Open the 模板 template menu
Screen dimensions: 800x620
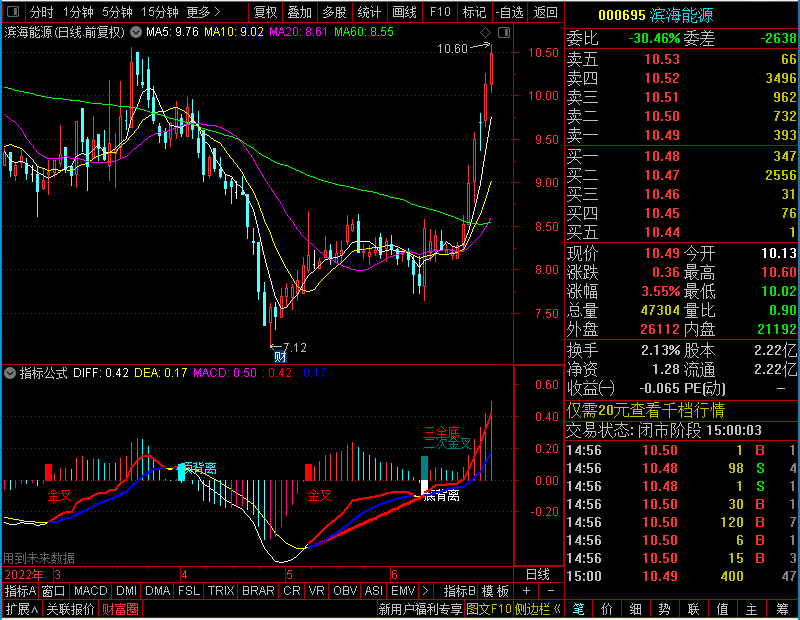coord(495,591)
